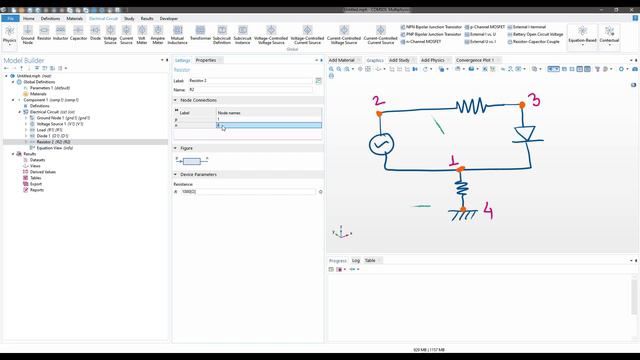
Task: Add a Subcircuit Definition
Action: 222,34
